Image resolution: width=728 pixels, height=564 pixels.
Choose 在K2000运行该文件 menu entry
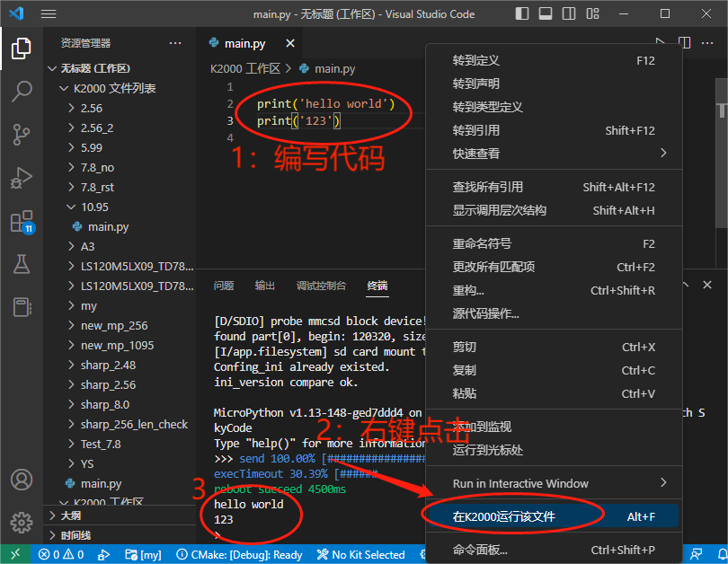click(x=554, y=516)
